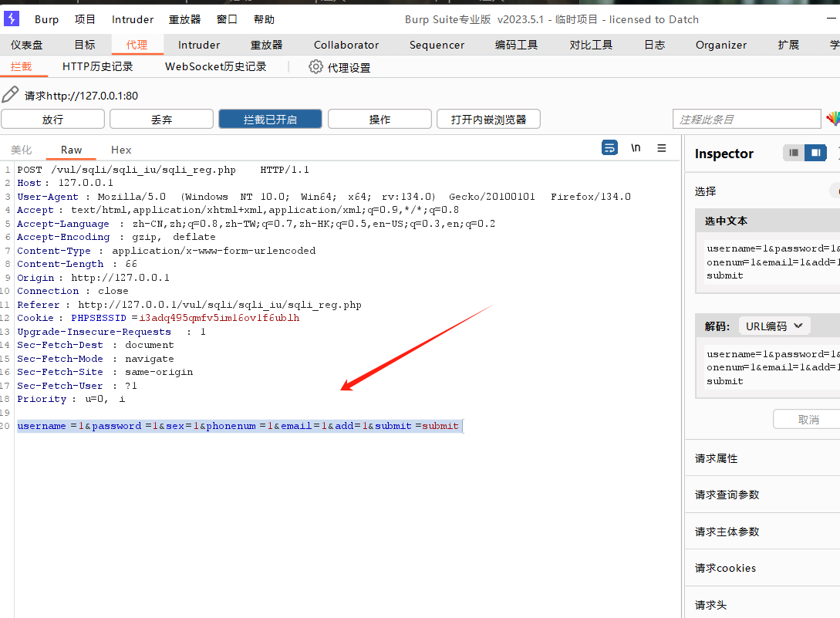Go to the Intruder tool tab
The image size is (840, 618).
coord(199,45)
